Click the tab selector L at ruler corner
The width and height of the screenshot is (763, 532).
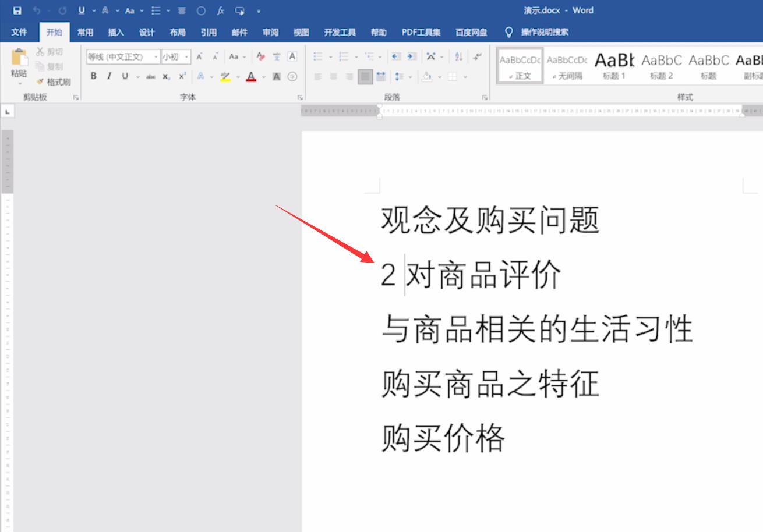tap(7, 111)
